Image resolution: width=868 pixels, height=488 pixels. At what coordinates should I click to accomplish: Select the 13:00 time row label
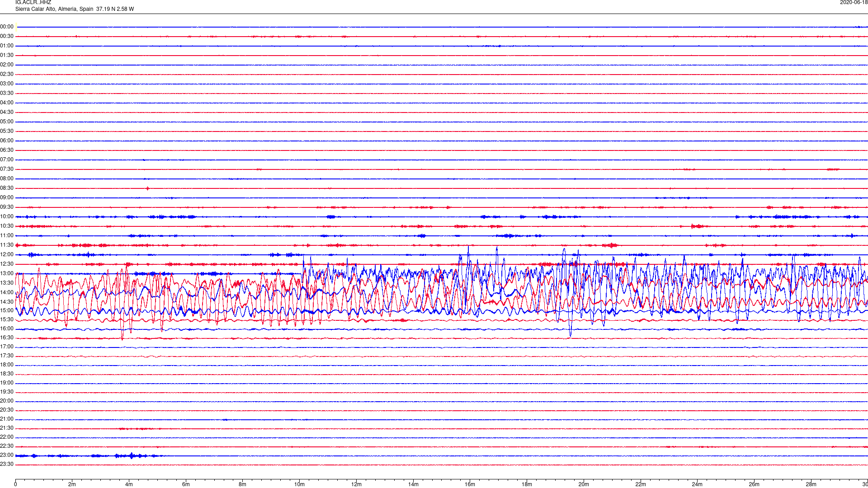[x=7, y=273]
